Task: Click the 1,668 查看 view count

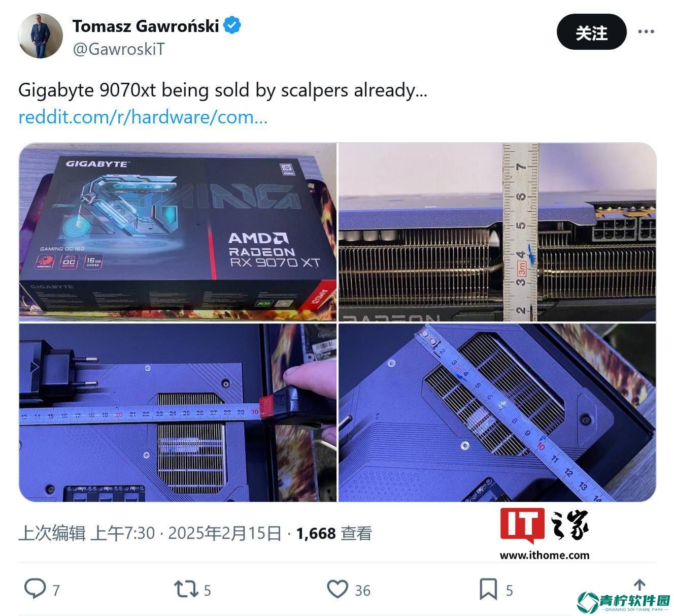Action: click(x=334, y=533)
